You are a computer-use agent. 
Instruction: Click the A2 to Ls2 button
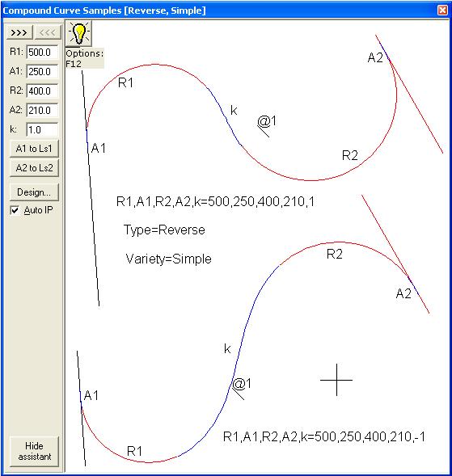click(34, 168)
